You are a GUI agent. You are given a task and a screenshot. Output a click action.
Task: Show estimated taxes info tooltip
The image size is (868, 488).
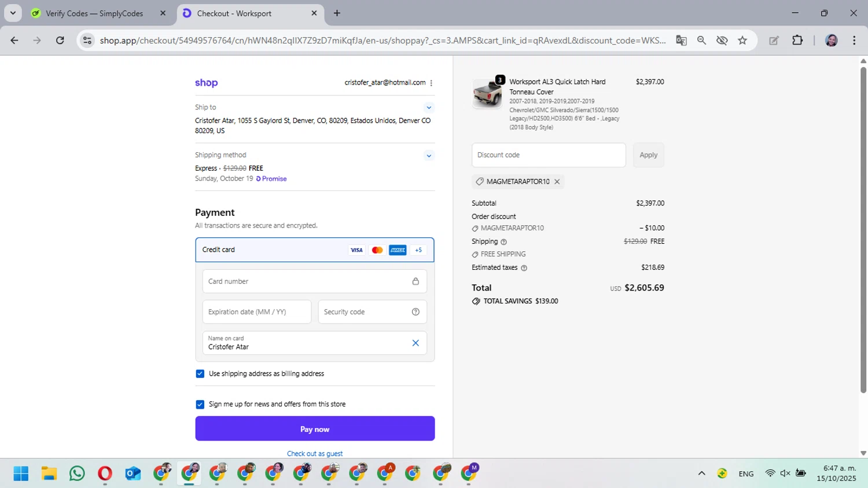tap(524, 268)
